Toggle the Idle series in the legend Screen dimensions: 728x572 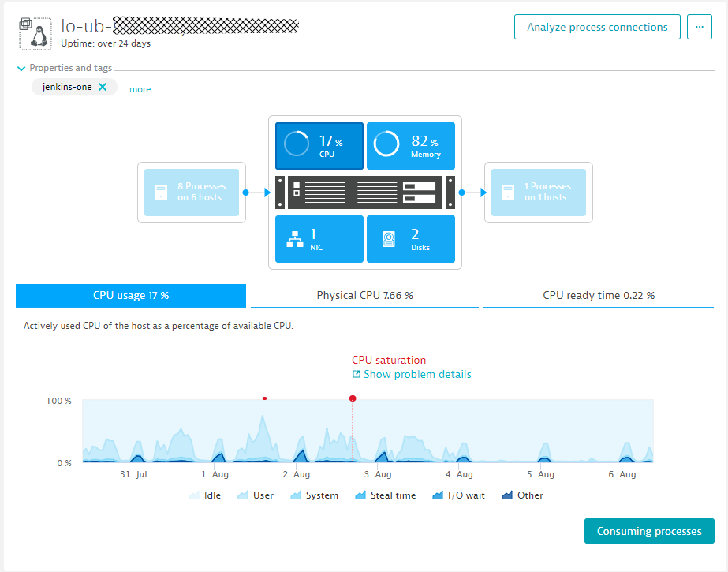[x=204, y=495]
